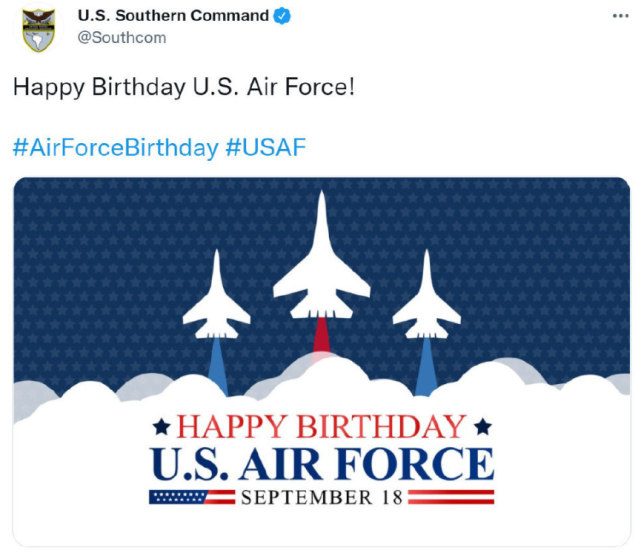Viewport: 641px width, 556px height.
Task: Click the U.S. Southern Command display name
Action: [x=173, y=16]
